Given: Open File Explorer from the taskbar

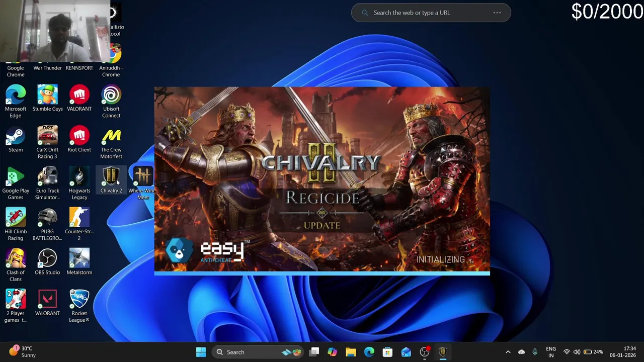Looking at the screenshot, I should point(351,352).
